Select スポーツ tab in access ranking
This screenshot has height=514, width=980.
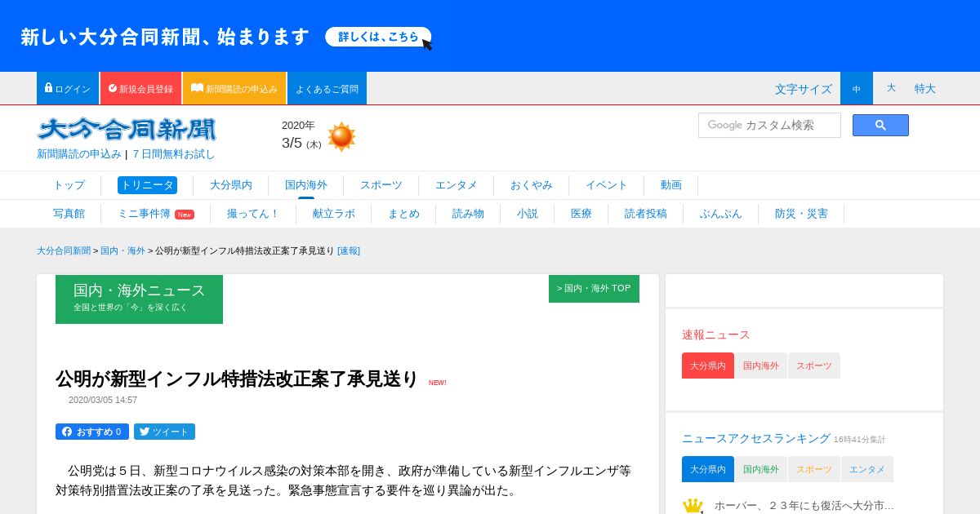click(814, 469)
